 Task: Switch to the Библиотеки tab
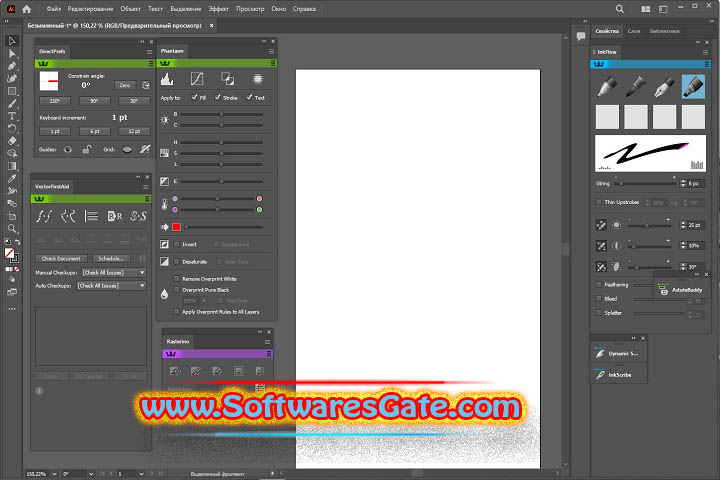click(664, 31)
